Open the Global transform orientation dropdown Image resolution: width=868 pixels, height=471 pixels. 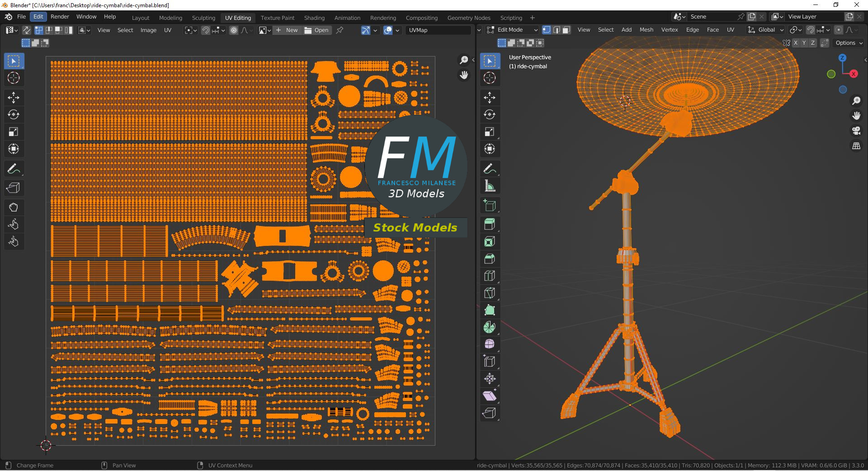766,30
